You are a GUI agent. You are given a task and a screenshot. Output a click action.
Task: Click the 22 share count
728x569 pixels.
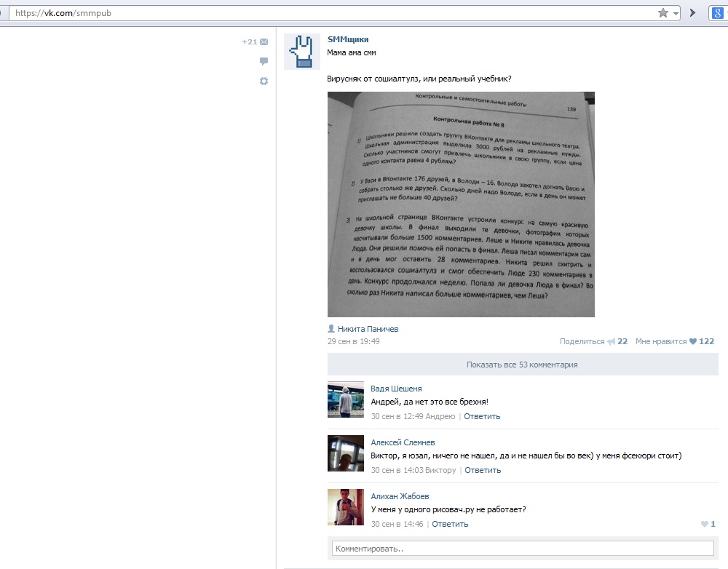(622, 341)
